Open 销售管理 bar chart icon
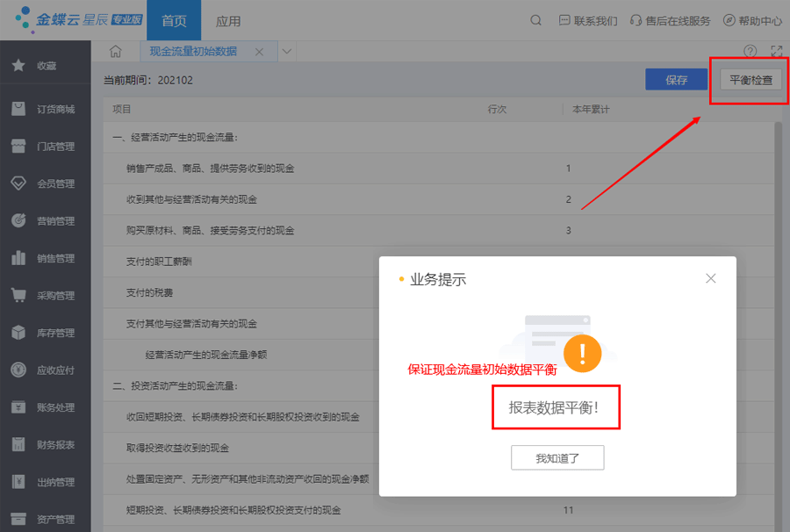The width and height of the screenshot is (790, 532). [x=18, y=258]
